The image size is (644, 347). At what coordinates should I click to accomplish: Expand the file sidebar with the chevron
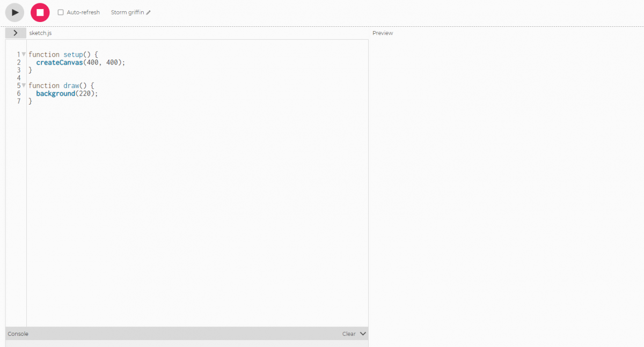coord(16,33)
